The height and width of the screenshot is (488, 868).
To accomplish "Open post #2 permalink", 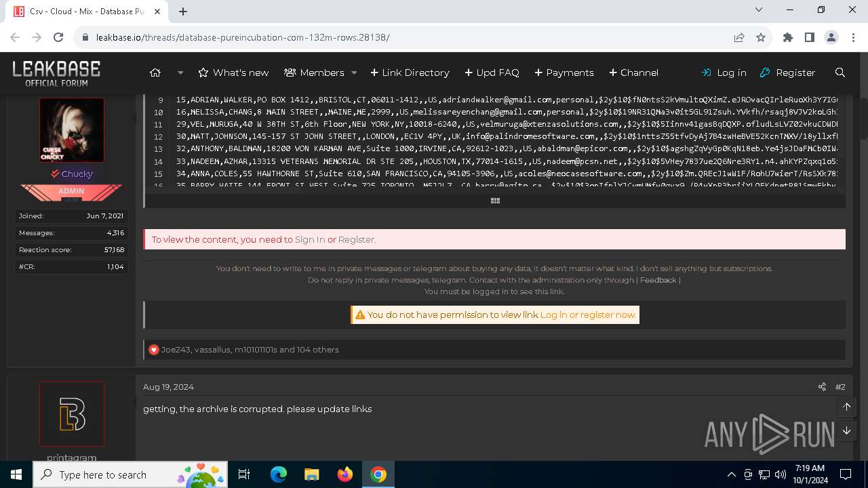I will 840,387.
